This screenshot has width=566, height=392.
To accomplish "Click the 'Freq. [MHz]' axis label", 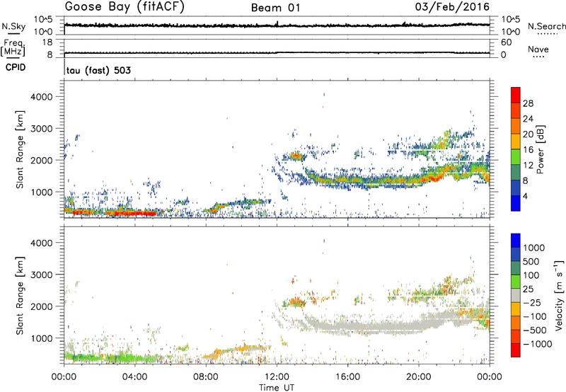I will click(x=13, y=47).
